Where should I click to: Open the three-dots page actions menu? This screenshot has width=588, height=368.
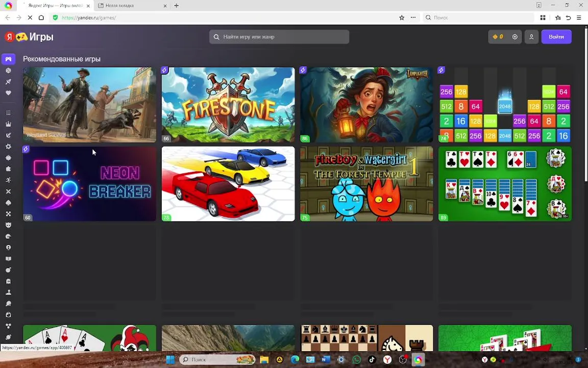pyautogui.click(x=413, y=18)
